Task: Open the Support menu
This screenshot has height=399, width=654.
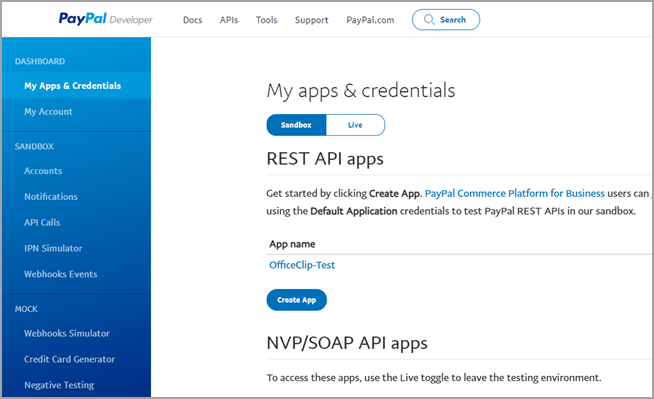Action: (312, 20)
